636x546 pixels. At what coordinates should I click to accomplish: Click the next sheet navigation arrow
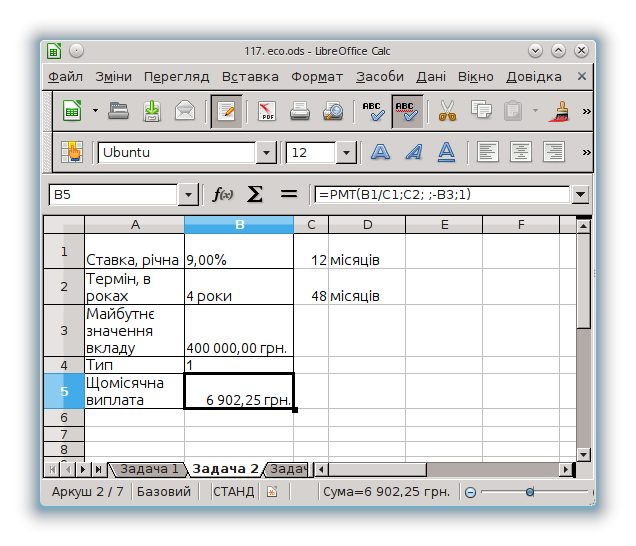[83, 470]
